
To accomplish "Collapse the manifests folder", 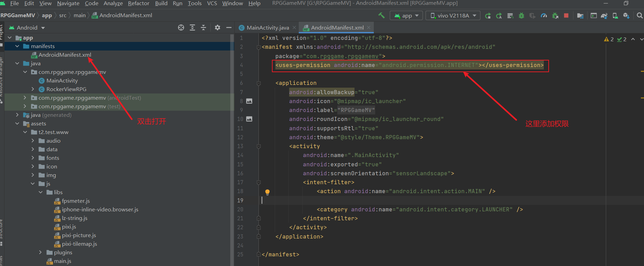I will pyautogui.click(x=17, y=46).
